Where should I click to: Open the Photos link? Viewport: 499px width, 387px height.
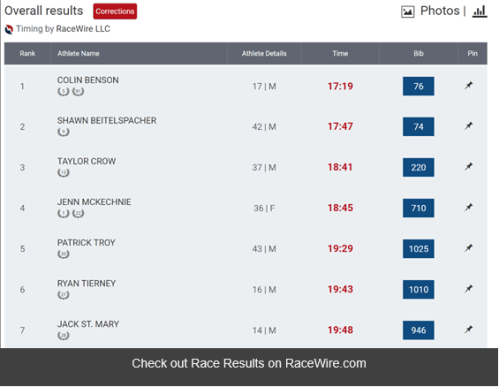(x=440, y=11)
